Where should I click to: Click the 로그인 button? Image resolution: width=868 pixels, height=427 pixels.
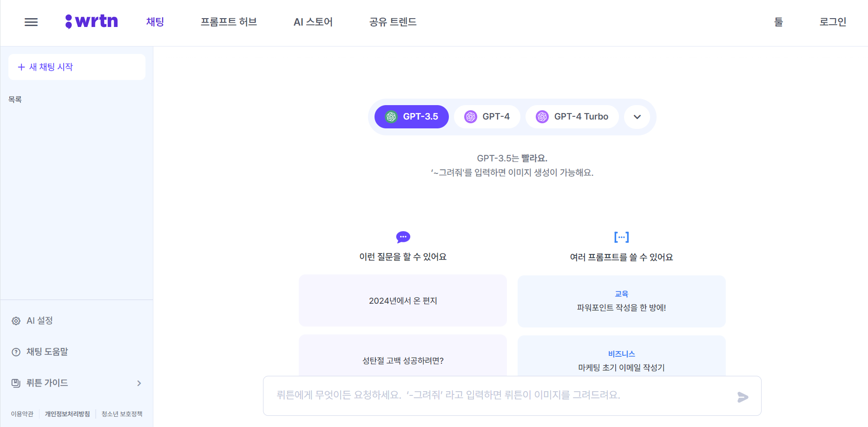(832, 22)
